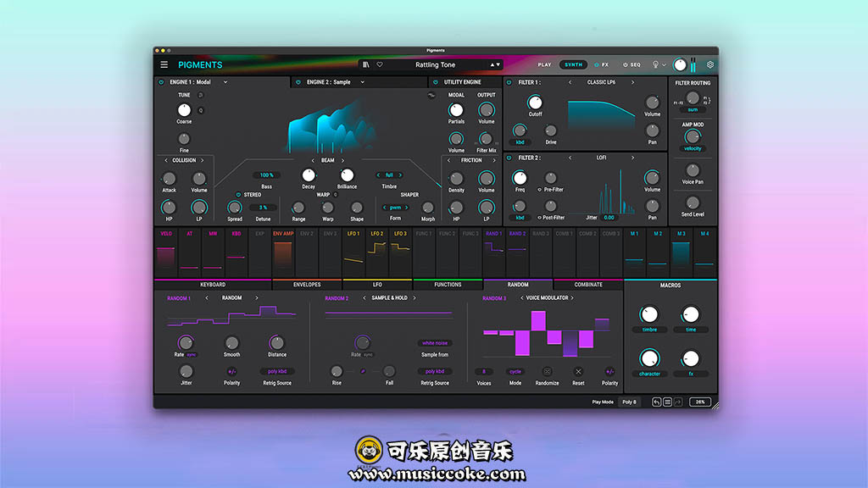The image size is (868, 488).
Task: Toggle Utility Engine power button
Action: (435, 82)
